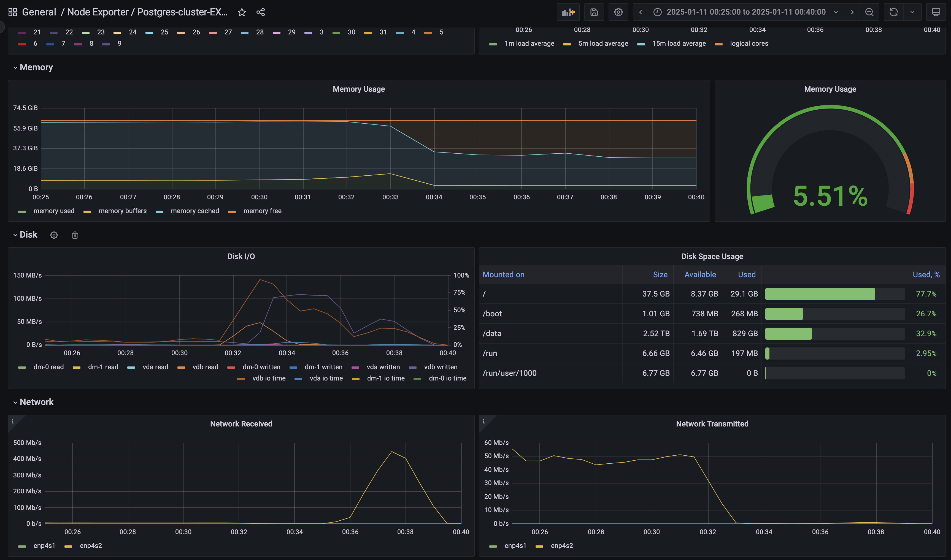The image size is (951, 560).
Task: Star this dashboard as favorite
Action: pos(242,12)
